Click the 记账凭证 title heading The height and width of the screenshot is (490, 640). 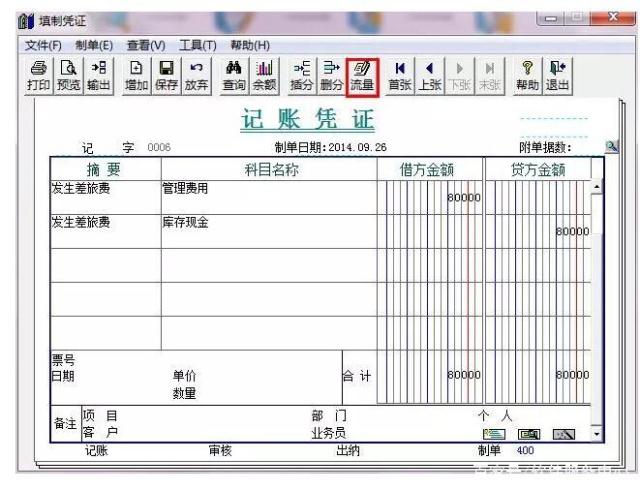click(307, 120)
